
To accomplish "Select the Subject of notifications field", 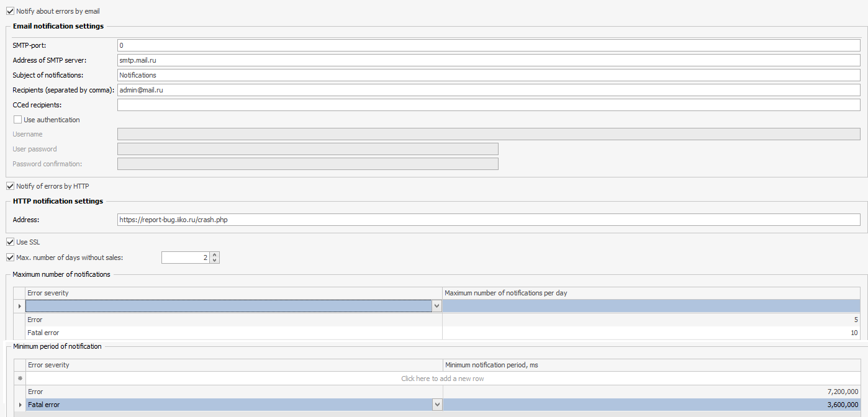I will 488,75.
